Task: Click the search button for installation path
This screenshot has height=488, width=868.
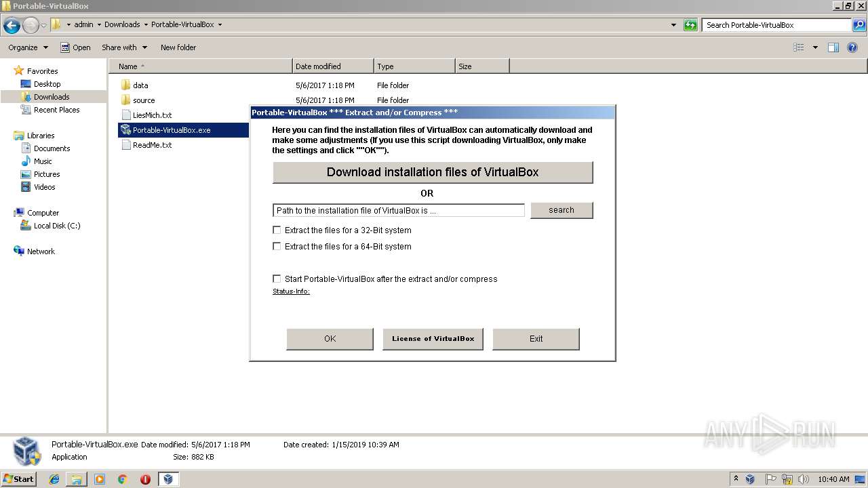Action: point(561,210)
